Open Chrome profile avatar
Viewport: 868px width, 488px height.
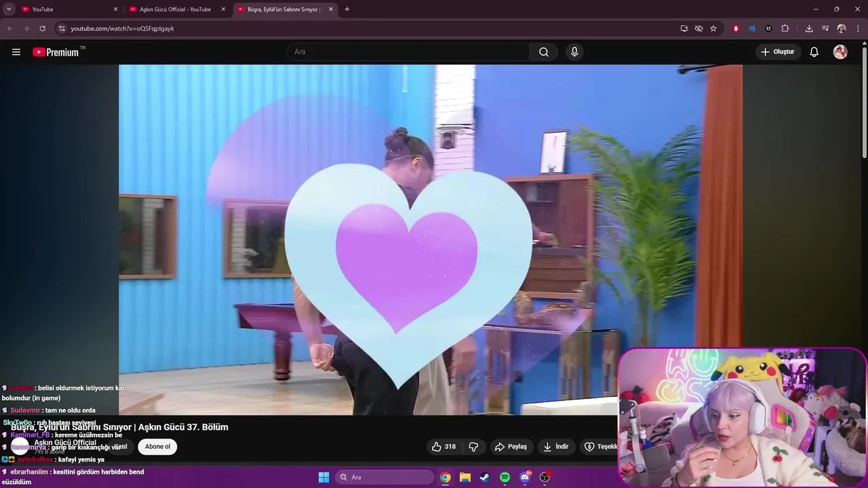[842, 28]
